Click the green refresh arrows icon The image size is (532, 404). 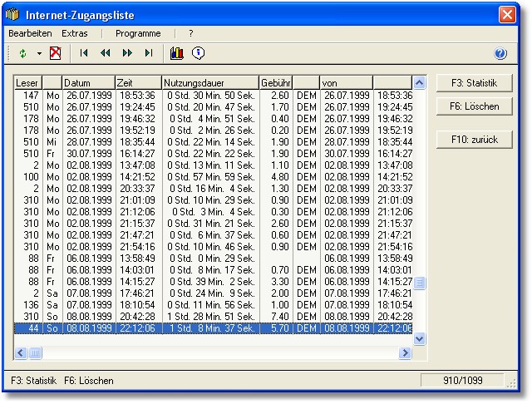click(23, 53)
